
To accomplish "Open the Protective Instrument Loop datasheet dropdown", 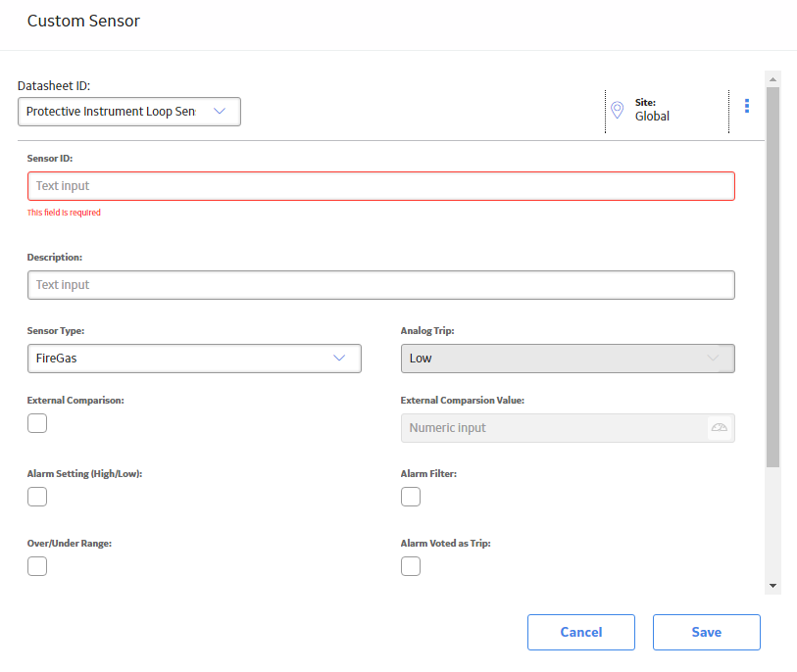I will pyautogui.click(x=129, y=112).
